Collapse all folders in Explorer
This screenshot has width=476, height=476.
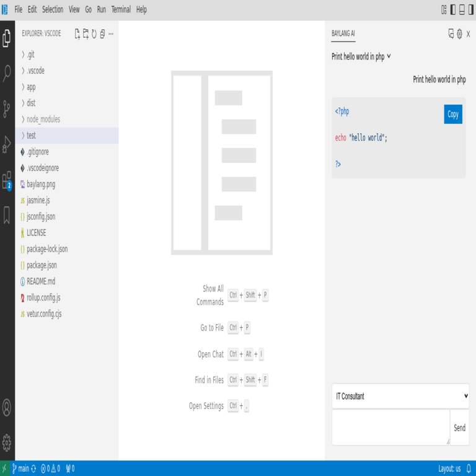(102, 34)
